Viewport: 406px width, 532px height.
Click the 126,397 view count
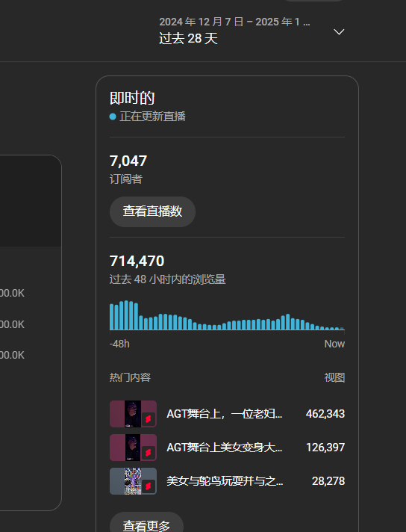325,448
